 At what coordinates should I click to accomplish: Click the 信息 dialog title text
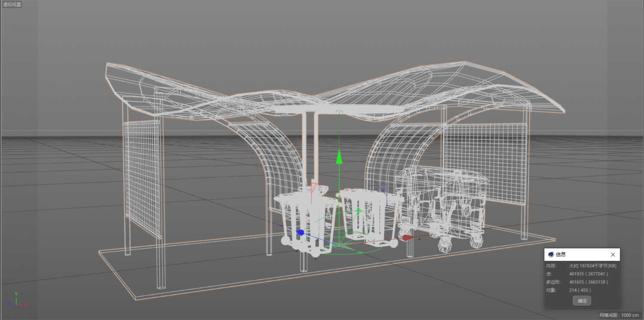pos(561,254)
